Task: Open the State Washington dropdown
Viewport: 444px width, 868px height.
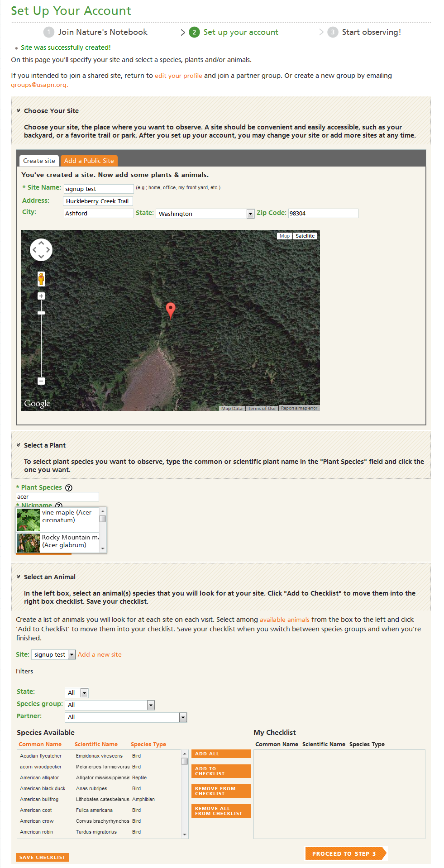Action: point(205,214)
